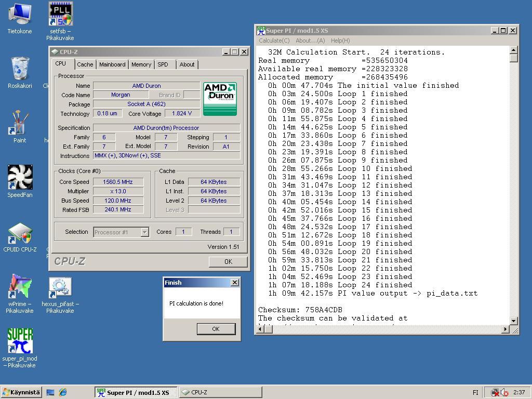Close the Finish dialog

[x=234, y=283]
